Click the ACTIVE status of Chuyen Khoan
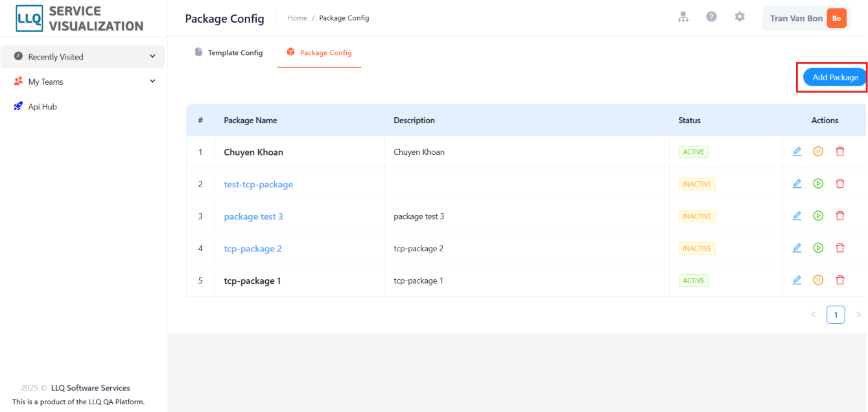This screenshot has width=868, height=412. [694, 152]
